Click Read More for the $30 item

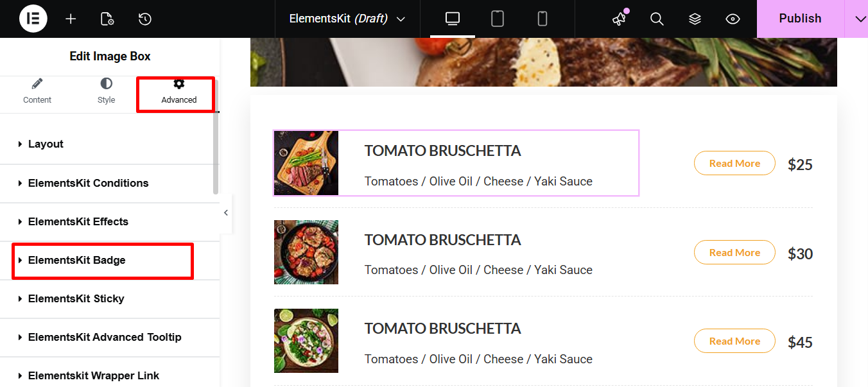734,252
